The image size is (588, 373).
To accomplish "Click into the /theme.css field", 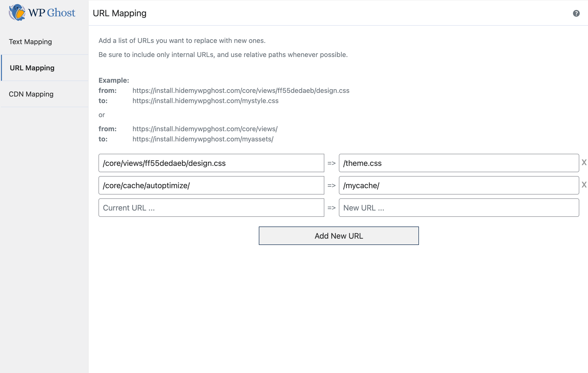I will coord(458,163).
